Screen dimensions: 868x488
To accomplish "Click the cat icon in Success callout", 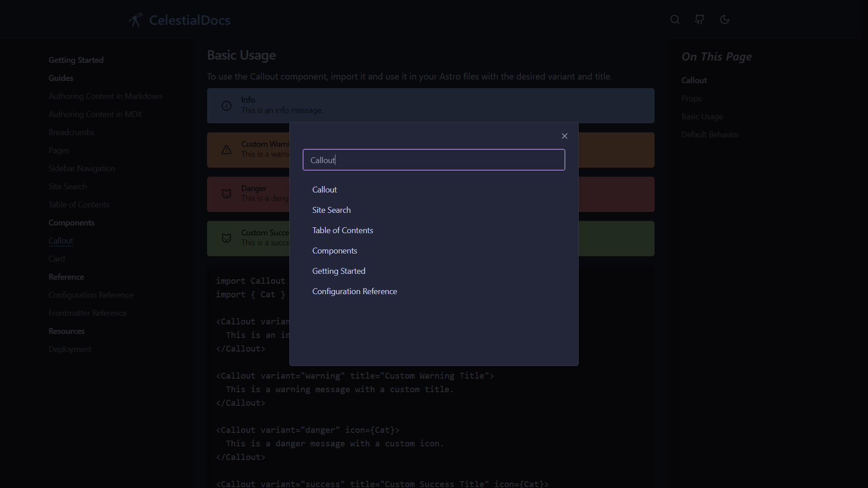I will 226,238.
